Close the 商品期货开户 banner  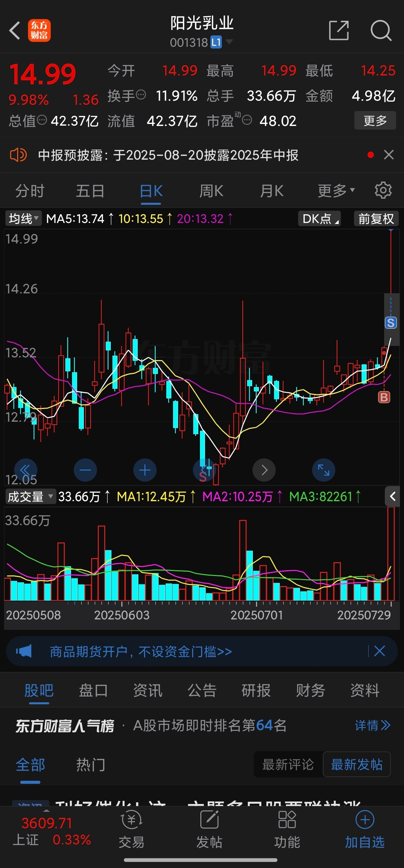[379, 651]
